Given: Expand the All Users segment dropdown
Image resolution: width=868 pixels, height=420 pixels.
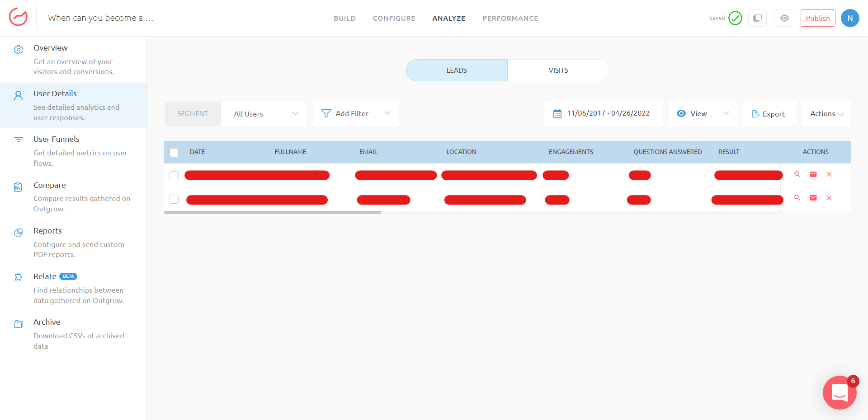Looking at the screenshot, I should click(x=264, y=114).
